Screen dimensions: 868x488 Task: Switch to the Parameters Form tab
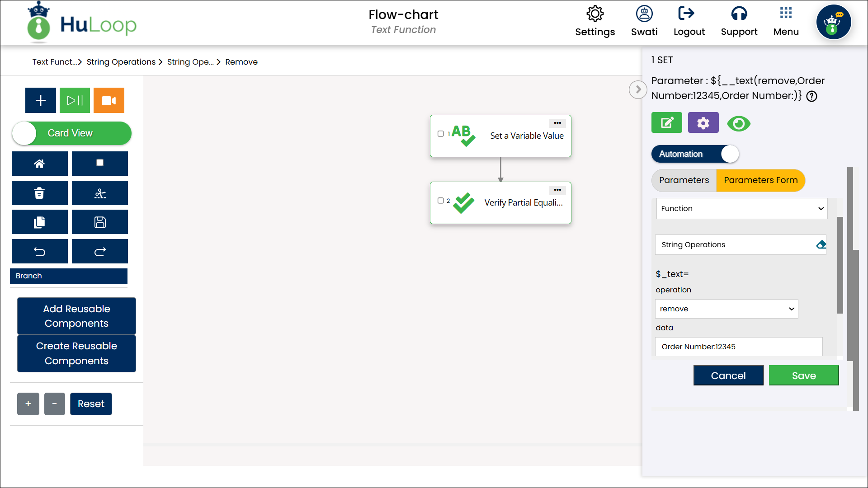(761, 180)
